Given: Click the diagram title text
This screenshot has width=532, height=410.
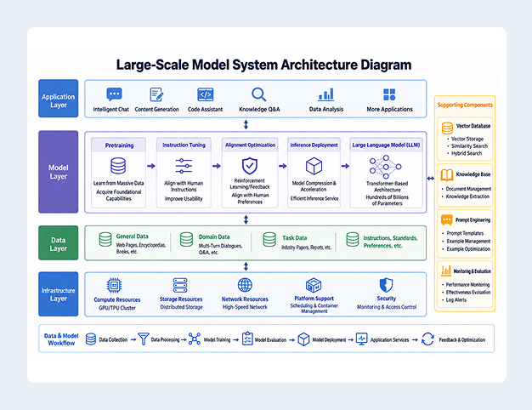Looking at the screenshot, I should [263, 65].
